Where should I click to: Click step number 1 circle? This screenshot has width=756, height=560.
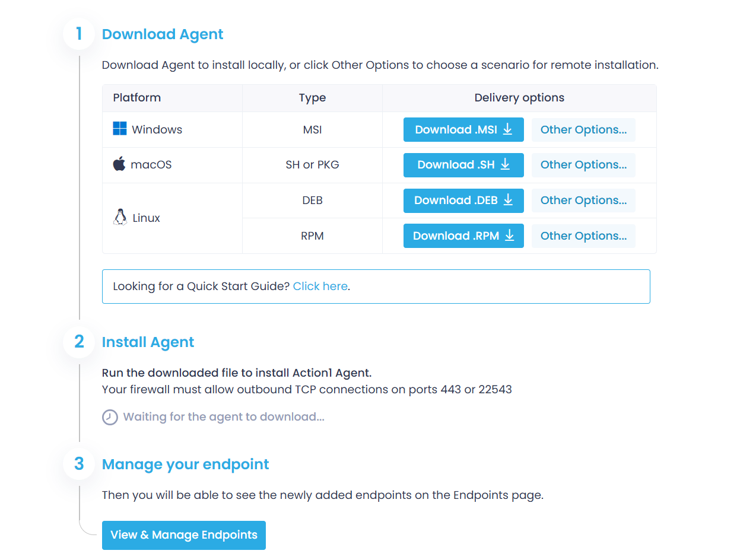tap(78, 34)
